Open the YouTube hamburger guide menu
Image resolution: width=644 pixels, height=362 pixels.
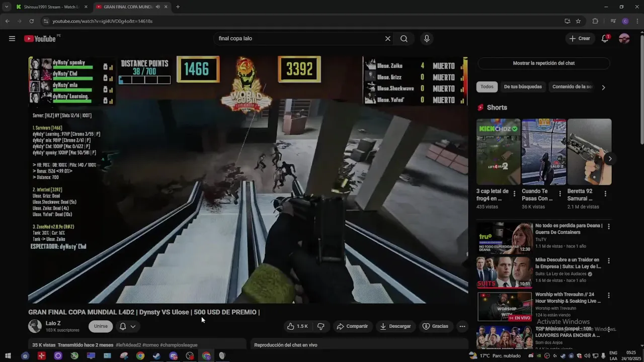click(x=12, y=39)
